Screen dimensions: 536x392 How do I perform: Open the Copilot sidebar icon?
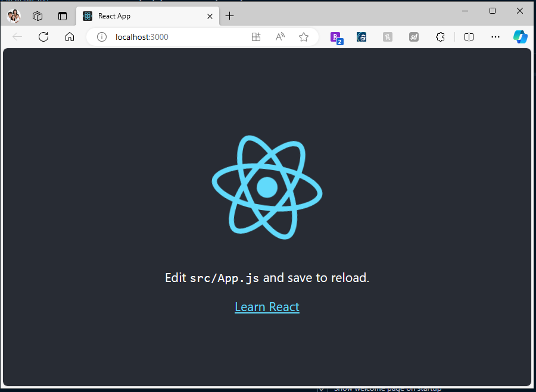(521, 37)
